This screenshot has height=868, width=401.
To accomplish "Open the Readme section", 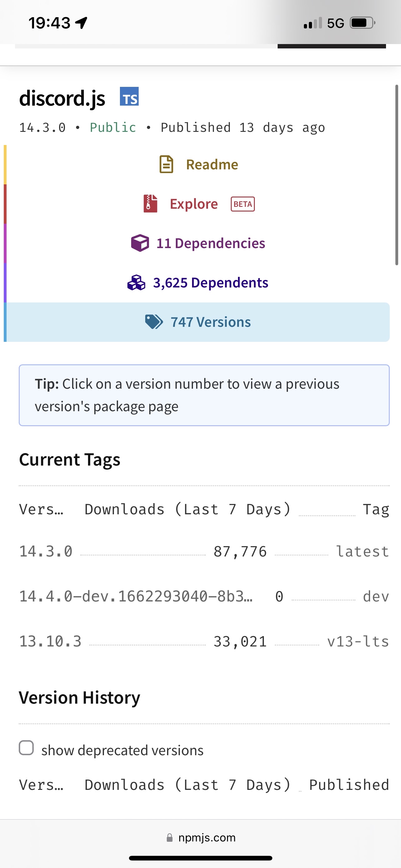I will click(211, 164).
